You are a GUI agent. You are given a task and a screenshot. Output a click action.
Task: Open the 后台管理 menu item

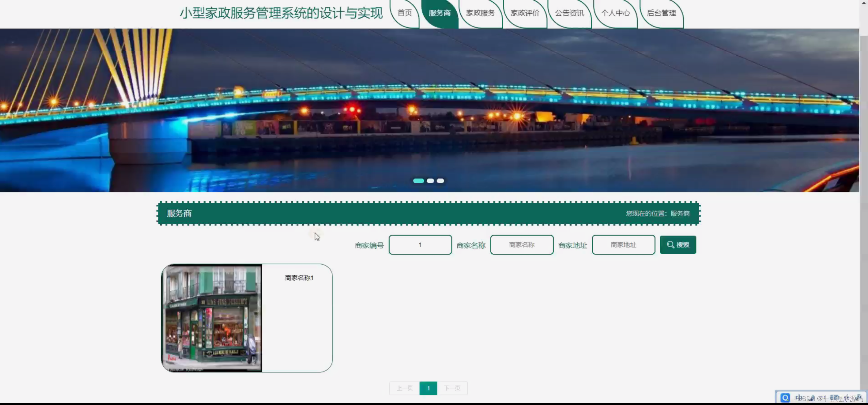coord(661,13)
